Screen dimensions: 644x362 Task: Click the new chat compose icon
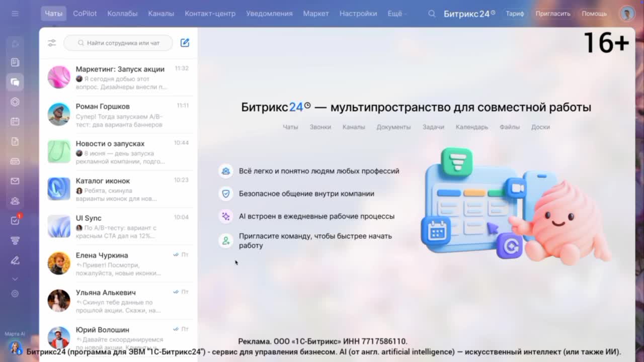tap(185, 43)
